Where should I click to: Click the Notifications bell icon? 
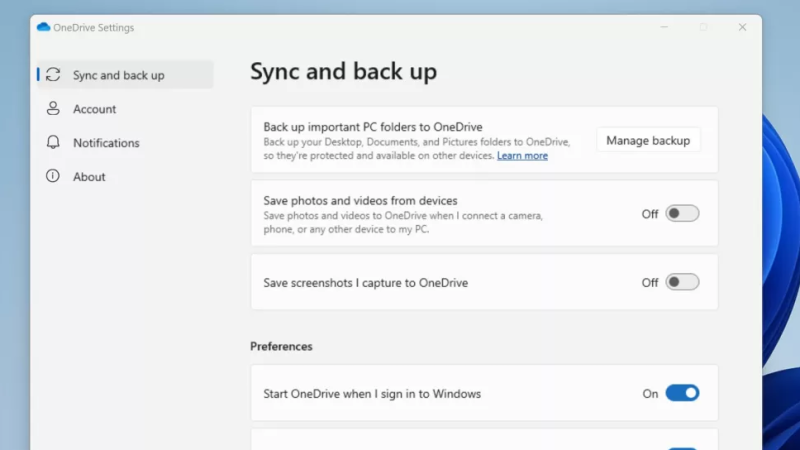pos(53,143)
